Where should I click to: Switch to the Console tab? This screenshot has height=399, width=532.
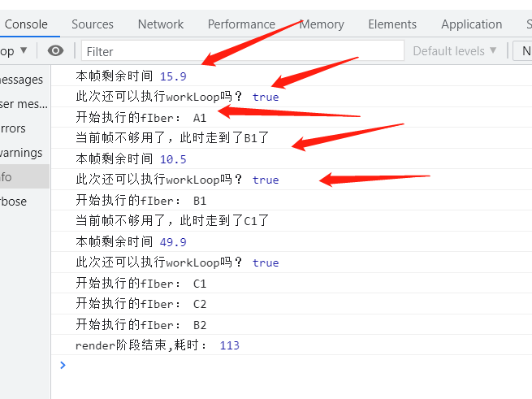26,24
